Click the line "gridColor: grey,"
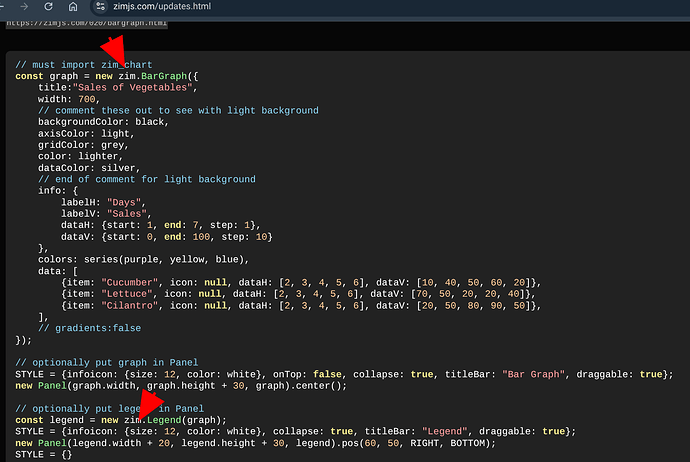 pos(83,145)
